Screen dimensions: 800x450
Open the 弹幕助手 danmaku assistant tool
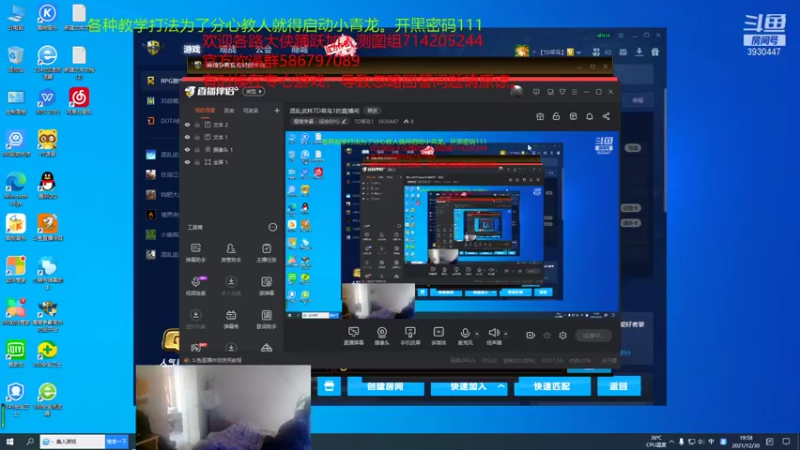(x=195, y=253)
